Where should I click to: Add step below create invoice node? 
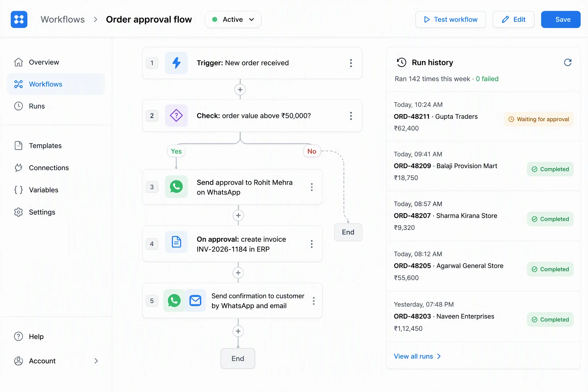pos(238,273)
